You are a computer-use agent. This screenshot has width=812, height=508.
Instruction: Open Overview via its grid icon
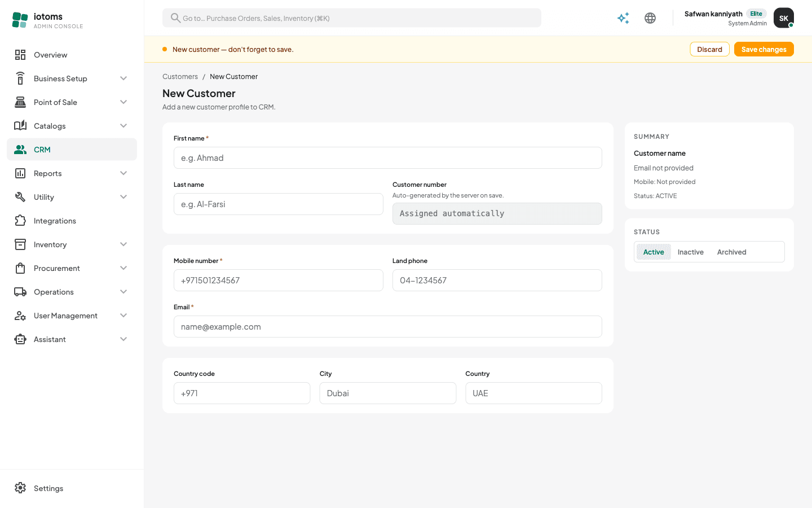[x=20, y=55]
